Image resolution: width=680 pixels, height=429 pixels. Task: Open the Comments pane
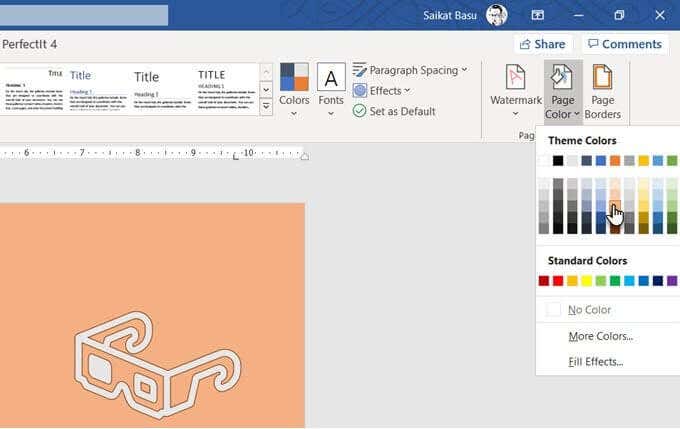pyautogui.click(x=624, y=44)
